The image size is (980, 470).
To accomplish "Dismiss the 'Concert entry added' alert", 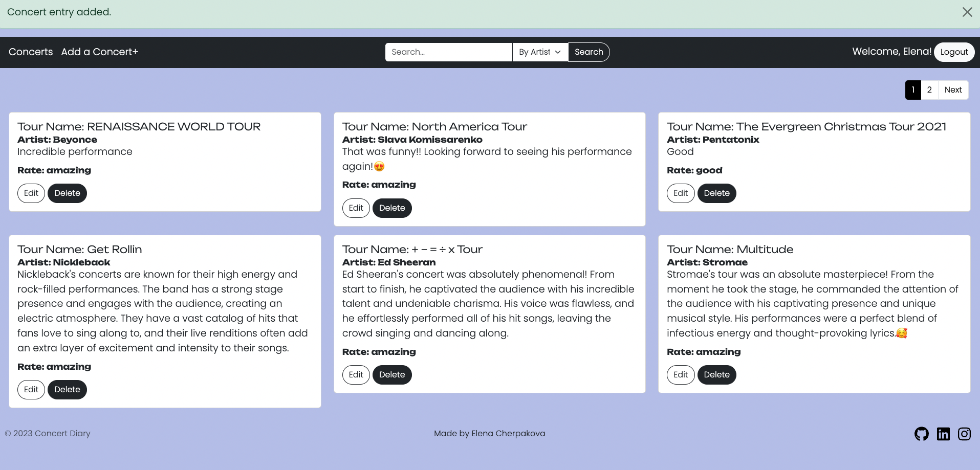I will [x=967, y=12].
